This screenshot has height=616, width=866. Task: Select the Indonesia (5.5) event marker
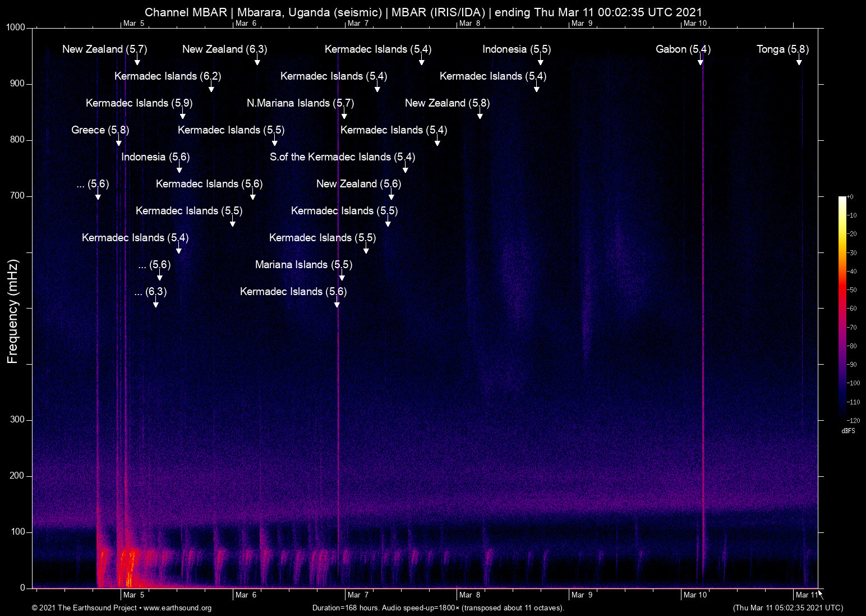pos(516,49)
